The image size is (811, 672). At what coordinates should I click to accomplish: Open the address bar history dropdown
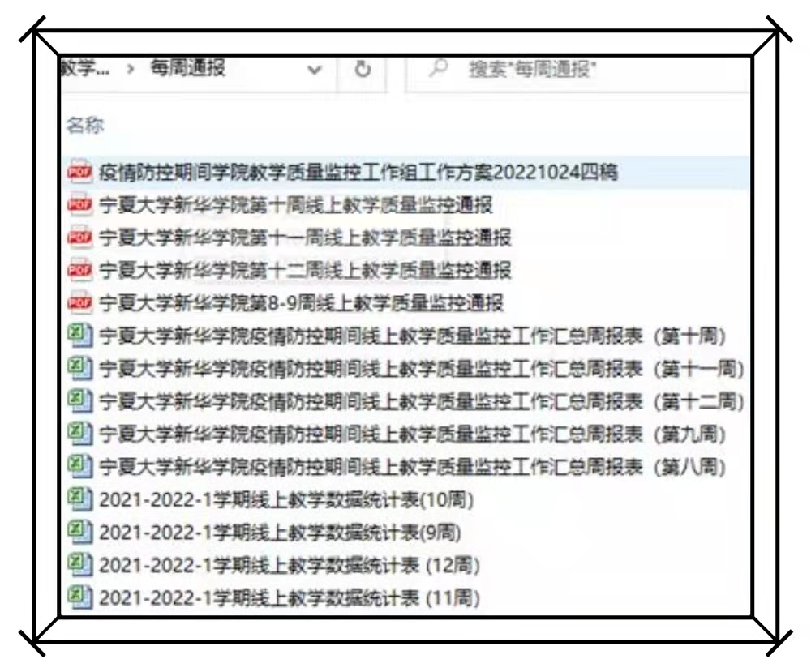pos(314,69)
